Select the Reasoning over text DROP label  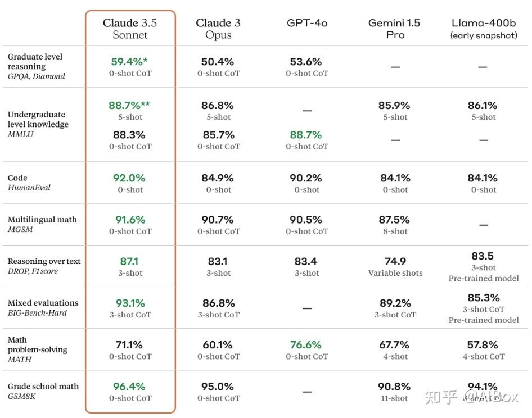(x=44, y=266)
